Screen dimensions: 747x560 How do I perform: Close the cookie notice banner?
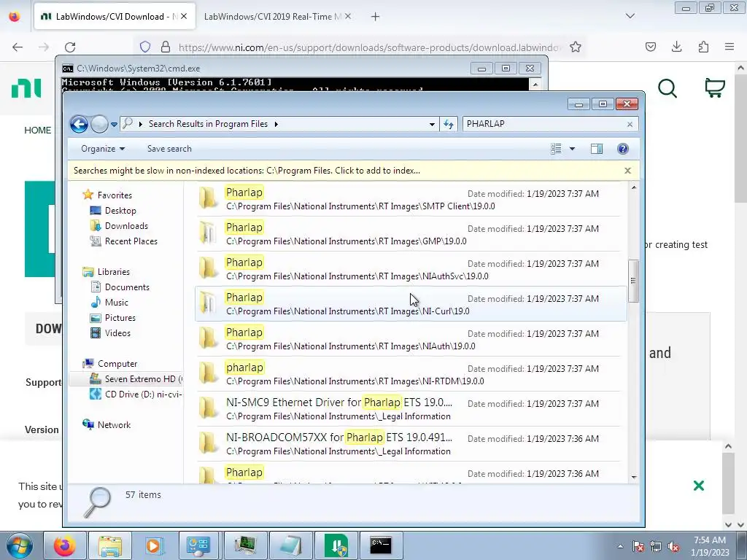pos(698,486)
